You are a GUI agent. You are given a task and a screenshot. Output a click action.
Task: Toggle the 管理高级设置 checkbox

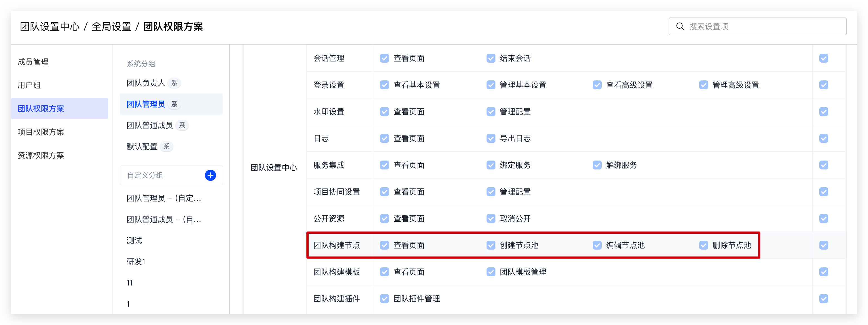[x=704, y=85]
